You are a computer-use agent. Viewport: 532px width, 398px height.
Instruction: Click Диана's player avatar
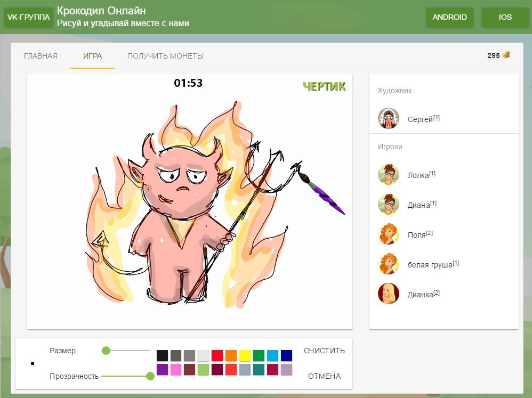pyautogui.click(x=389, y=204)
